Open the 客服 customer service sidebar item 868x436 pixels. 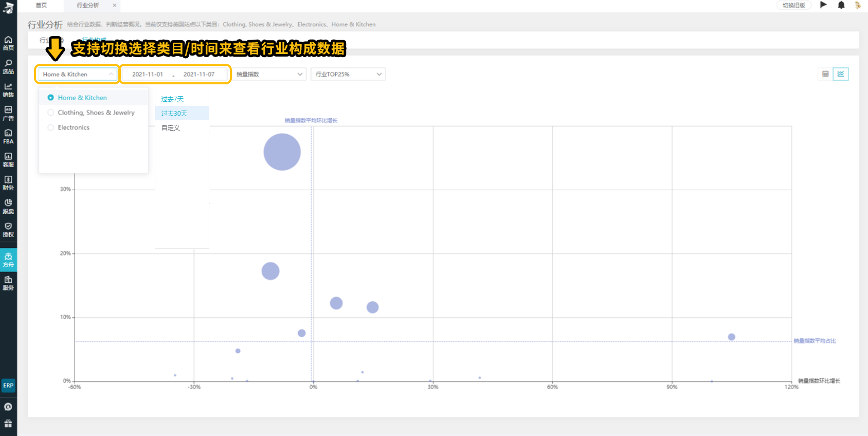(8, 160)
